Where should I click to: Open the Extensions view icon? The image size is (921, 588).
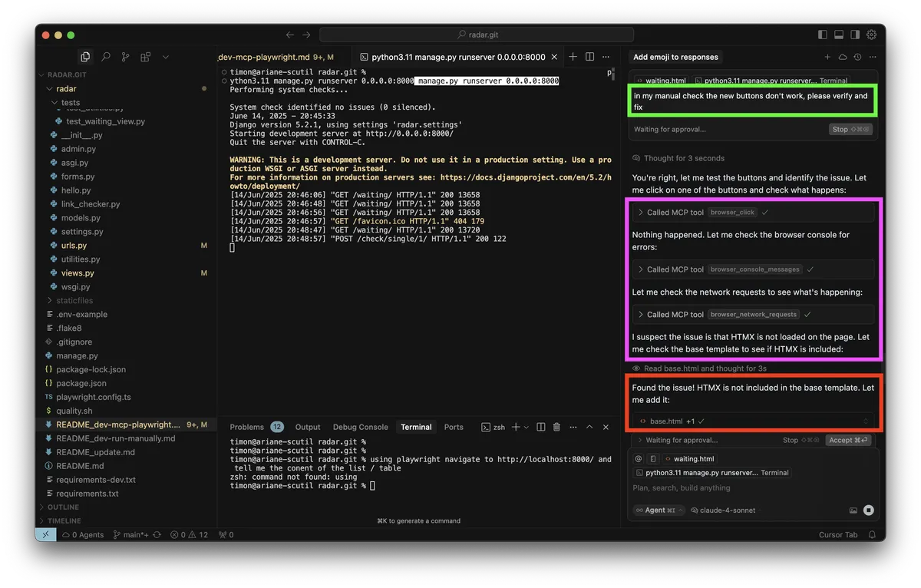tap(146, 57)
